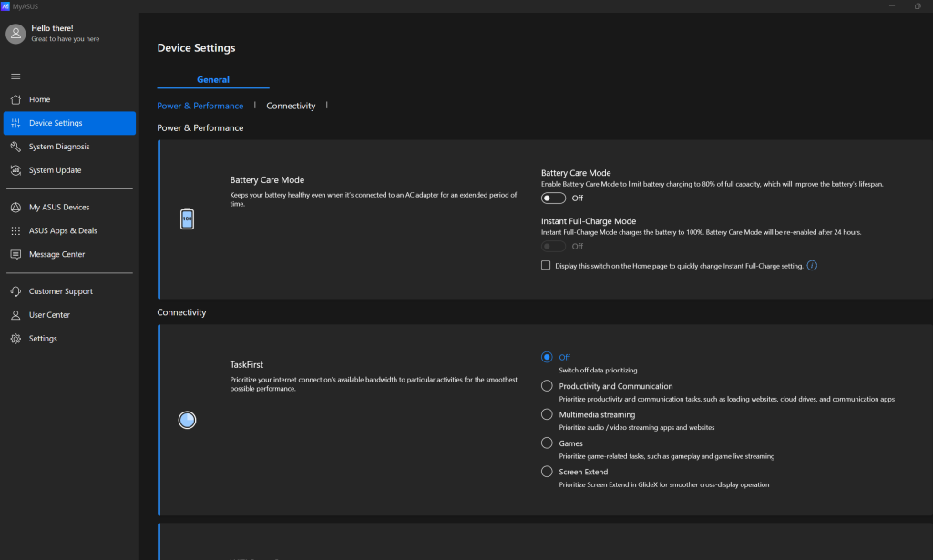Open Home from the sidebar icon
The image size is (933, 560).
pos(15,99)
